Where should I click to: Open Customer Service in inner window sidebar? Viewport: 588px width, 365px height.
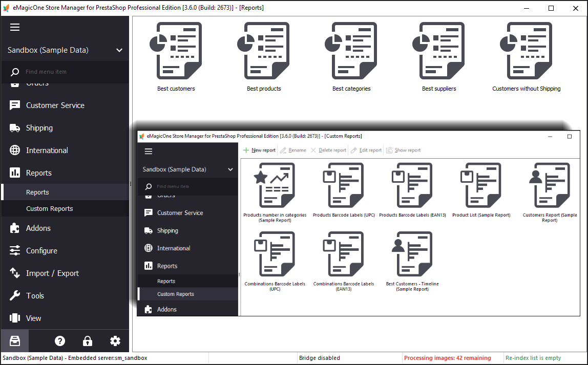coord(187,212)
